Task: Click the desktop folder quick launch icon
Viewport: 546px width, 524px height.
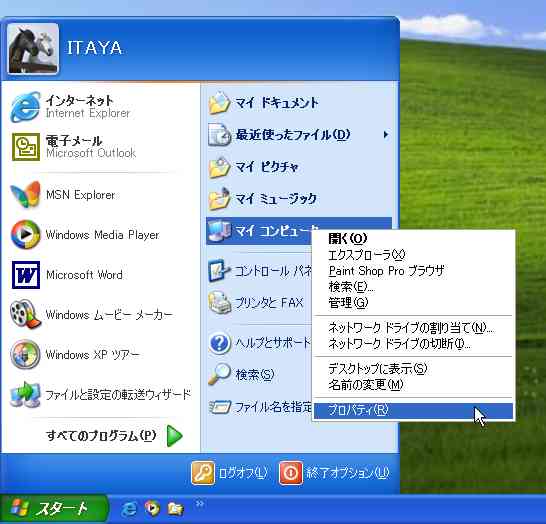Action: tap(176, 509)
